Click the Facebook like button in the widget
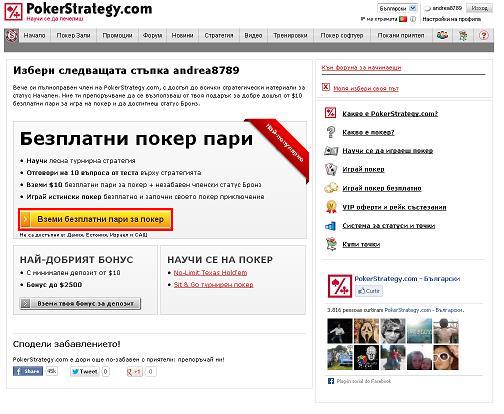This screenshot has width=504, height=414. 369,291
